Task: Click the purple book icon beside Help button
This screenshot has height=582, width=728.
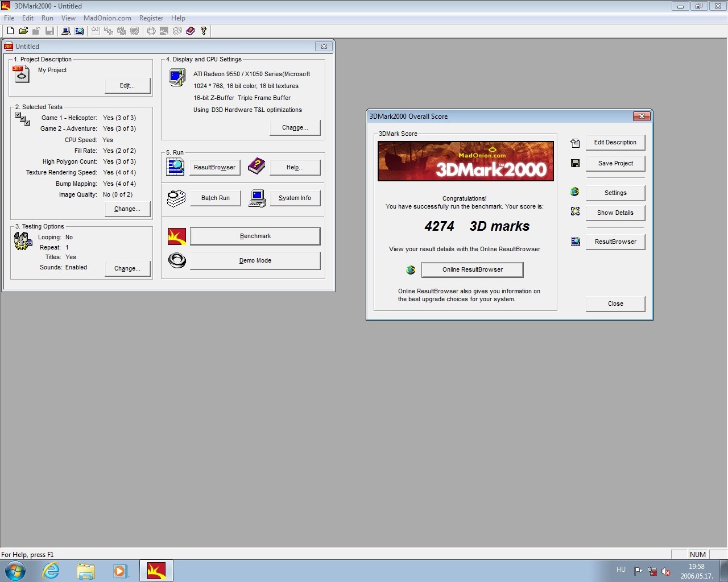Action: [x=257, y=167]
